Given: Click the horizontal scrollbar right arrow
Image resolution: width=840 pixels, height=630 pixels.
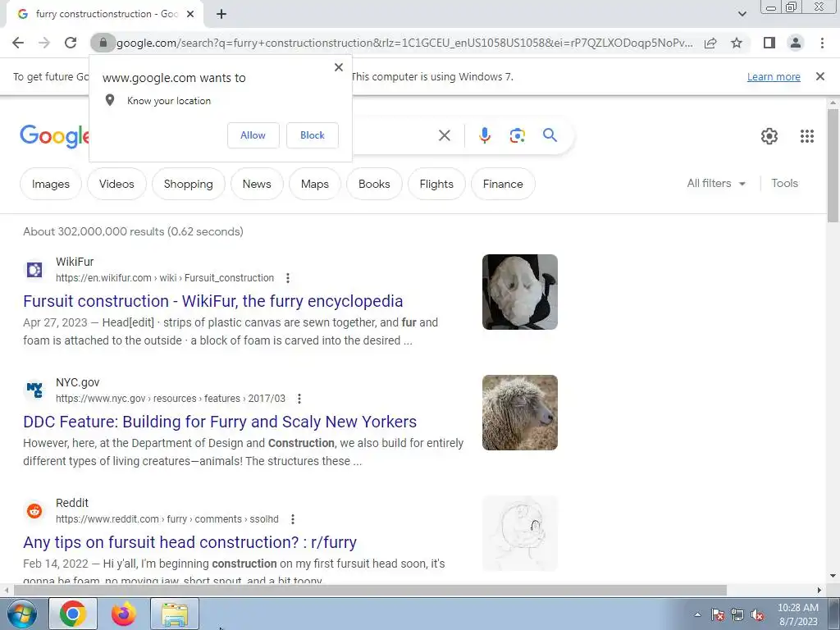Looking at the screenshot, I should [819, 591].
